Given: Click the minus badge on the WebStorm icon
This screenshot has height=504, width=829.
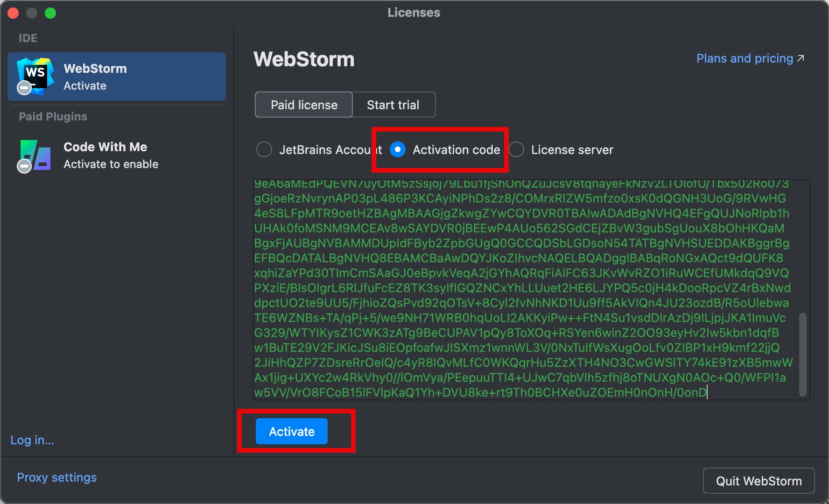Looking at the screenshot, I should click(24, 88).
